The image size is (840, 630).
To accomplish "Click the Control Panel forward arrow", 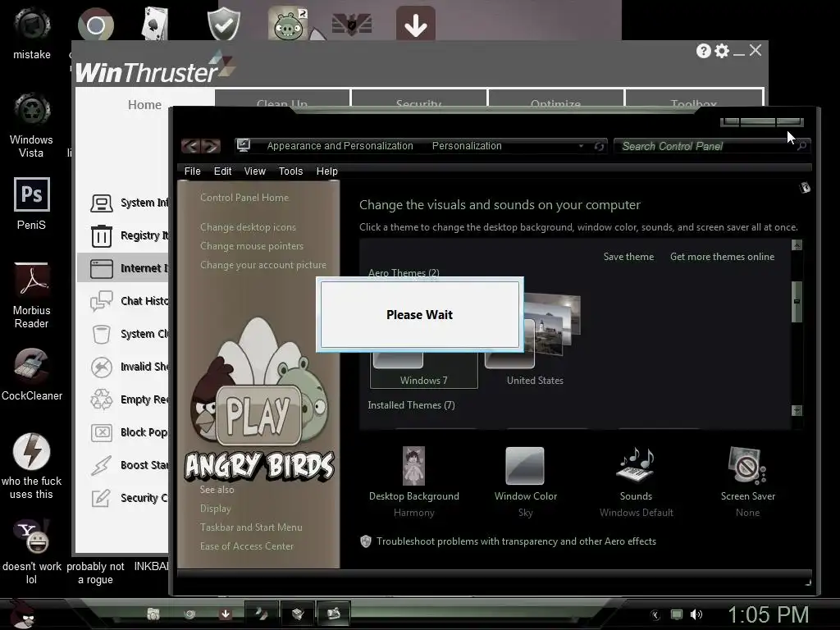I will [211, 145].
